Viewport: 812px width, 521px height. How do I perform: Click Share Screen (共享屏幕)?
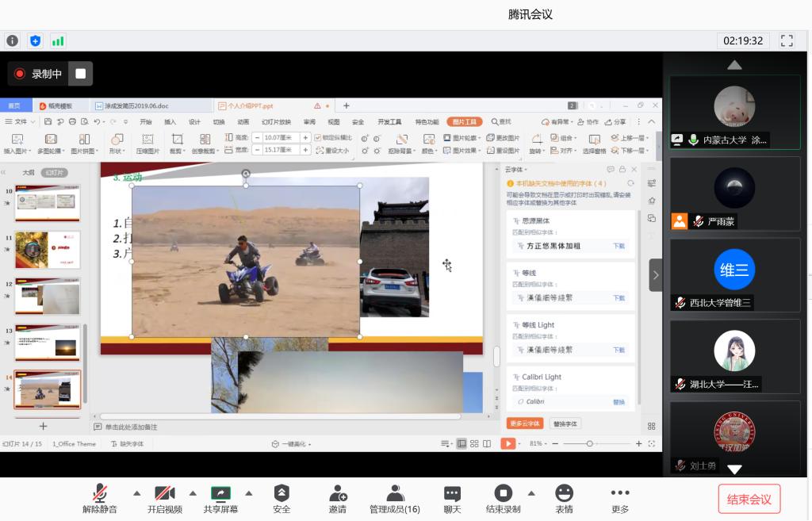pyautogui.click(x=220, y=499)
